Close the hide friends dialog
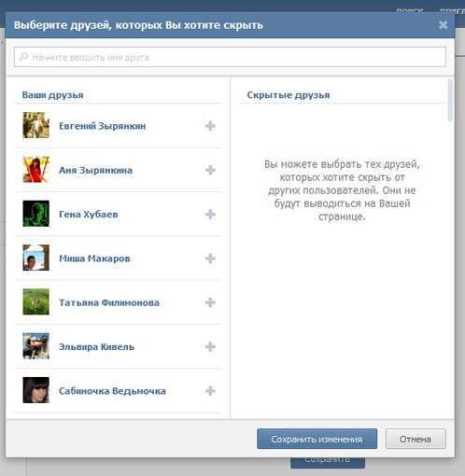The image size is (465, 476). coord(443,25)
